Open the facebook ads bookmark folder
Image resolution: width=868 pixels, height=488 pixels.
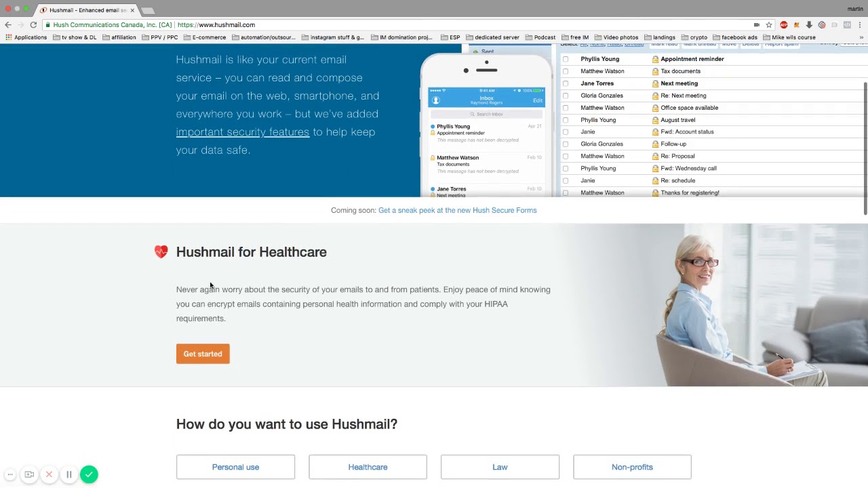[x=735, y=37]
